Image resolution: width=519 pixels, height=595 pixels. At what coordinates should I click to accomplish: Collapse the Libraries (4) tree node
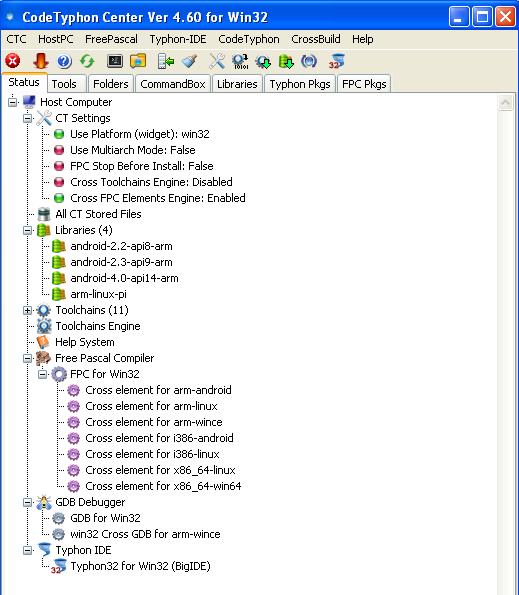(x=27, y=230)
